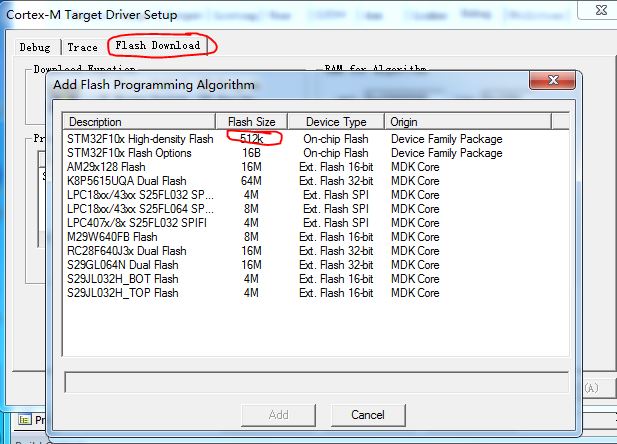Sort by the Device Type column
Image resolution: width=617 pixels, height=444 pixels.
336,122
